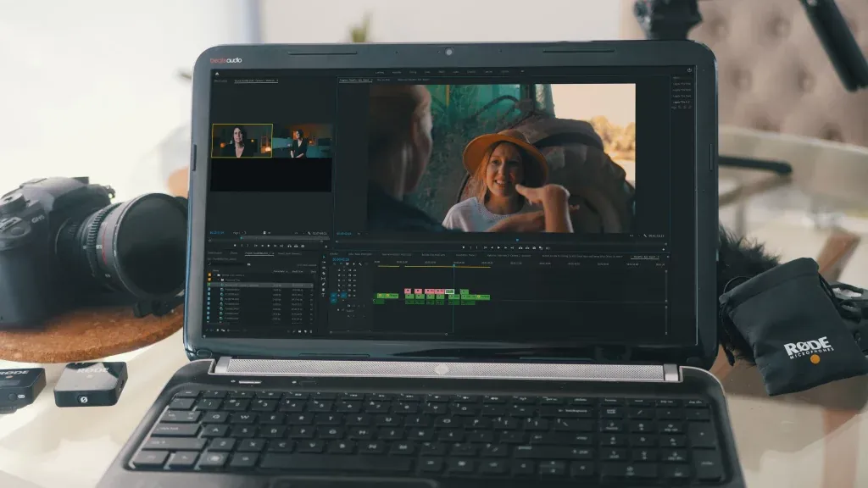Image resolution: width=868 pixels, height=488 pixels.
Task: Click the highlighted sequence item in Project list
Action: 261,285
